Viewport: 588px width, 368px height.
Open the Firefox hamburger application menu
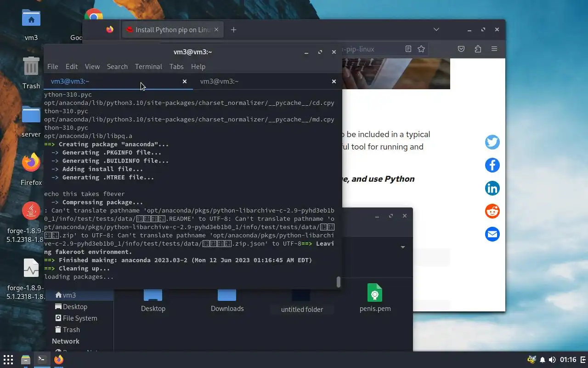pyautogui.click(x=494, y=49)
